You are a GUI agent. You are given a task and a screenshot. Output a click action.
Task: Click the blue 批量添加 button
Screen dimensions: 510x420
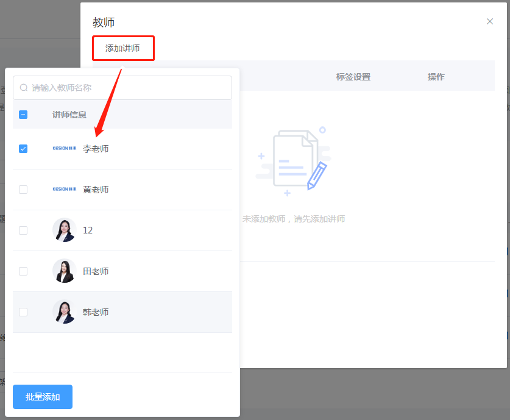coord(42,396)
